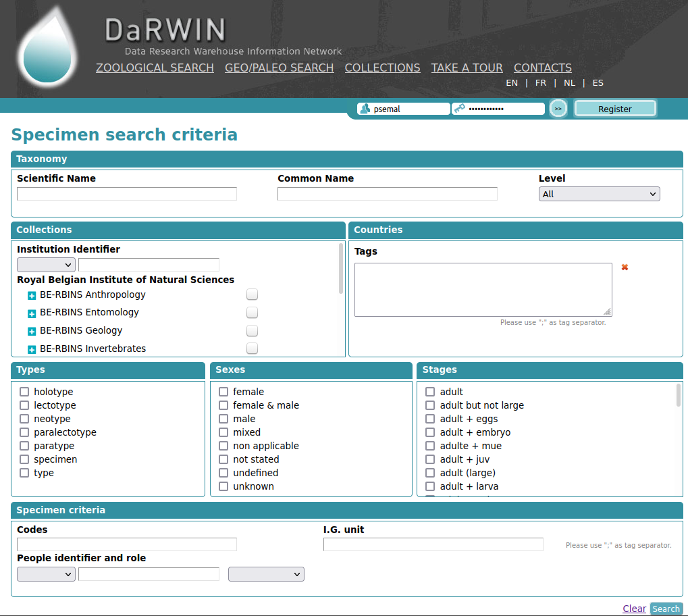The width and height of the screenshot is (688, 616).
Task: Open the Level dropdown showing All
Action: coord(599,194)
